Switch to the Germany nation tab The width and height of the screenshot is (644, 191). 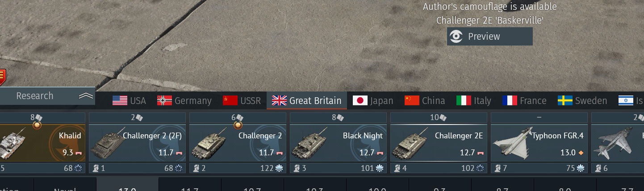[x=184, y=100]
